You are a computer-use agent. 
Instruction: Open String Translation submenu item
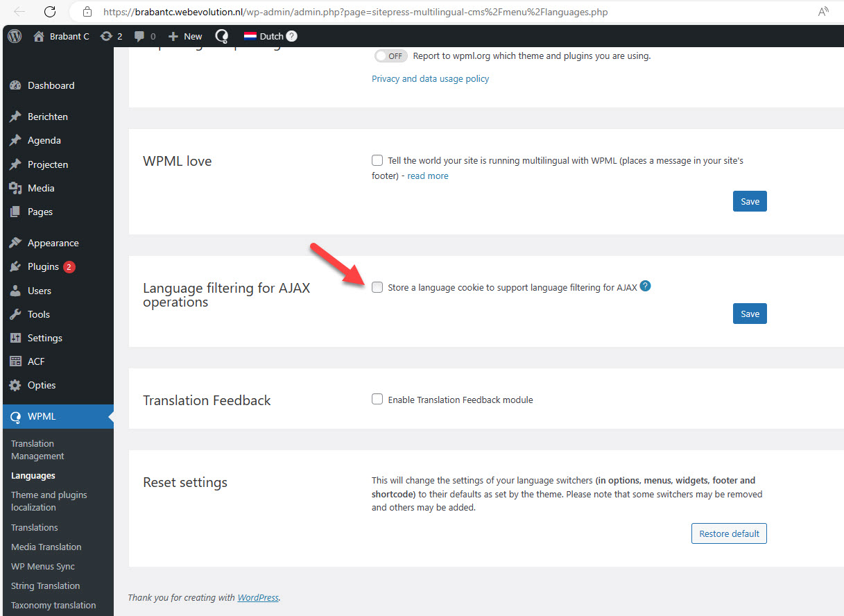pyautogui.click(x=46, y=585)
